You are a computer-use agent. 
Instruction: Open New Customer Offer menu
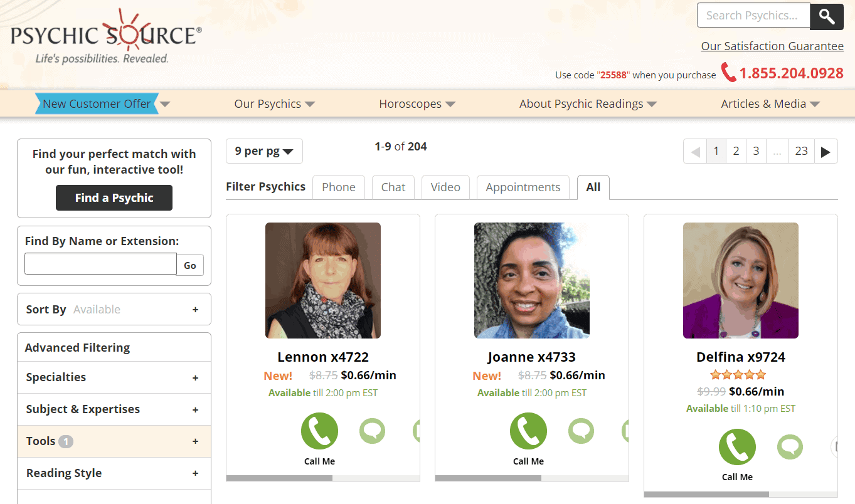(102, 104)
